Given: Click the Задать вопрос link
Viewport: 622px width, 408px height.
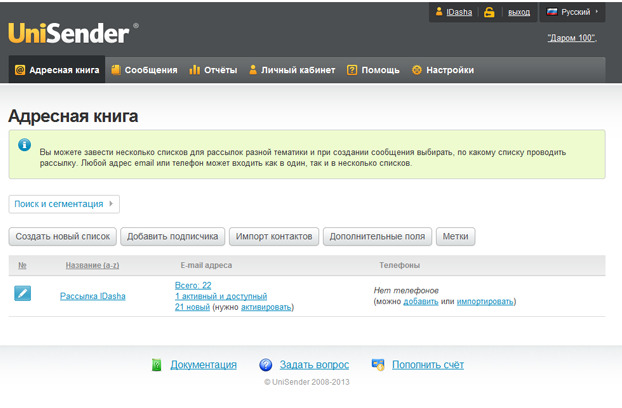Looking at the screenshot, I should 315,365.
